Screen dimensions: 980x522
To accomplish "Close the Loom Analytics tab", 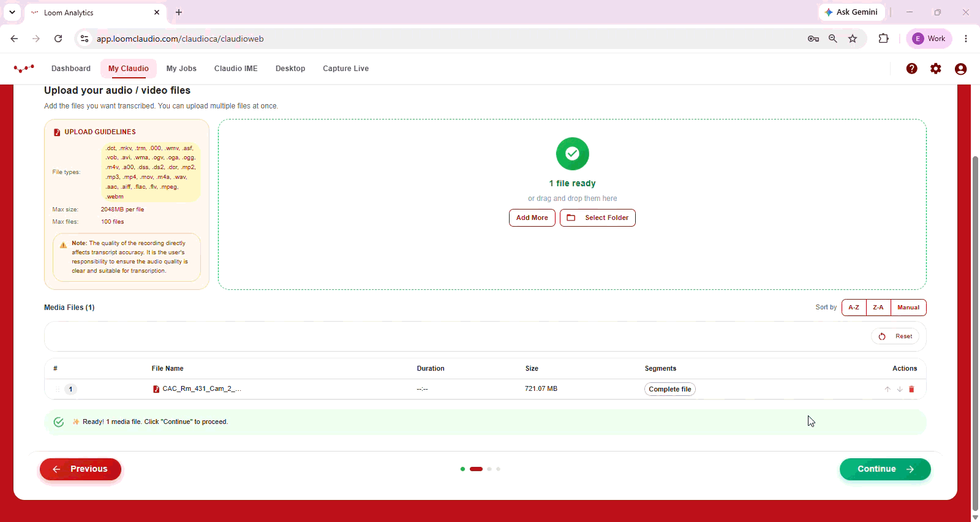I will [x=157, y=12].
